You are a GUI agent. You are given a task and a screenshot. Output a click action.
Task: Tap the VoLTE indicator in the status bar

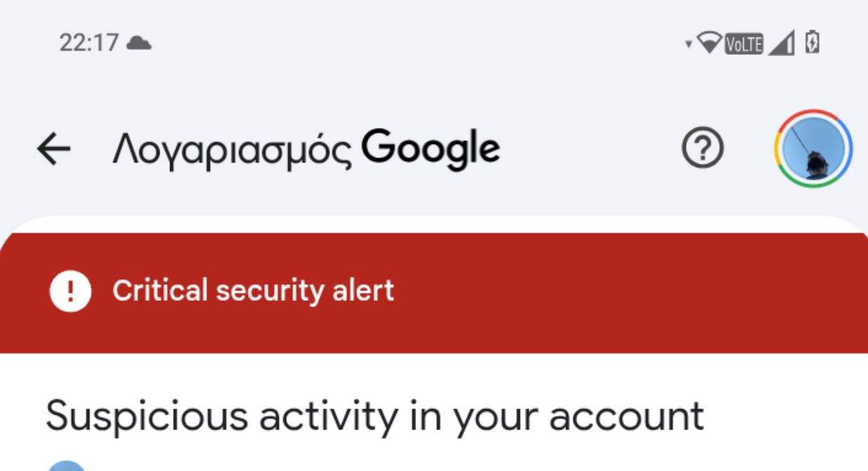tap(744, 44)
